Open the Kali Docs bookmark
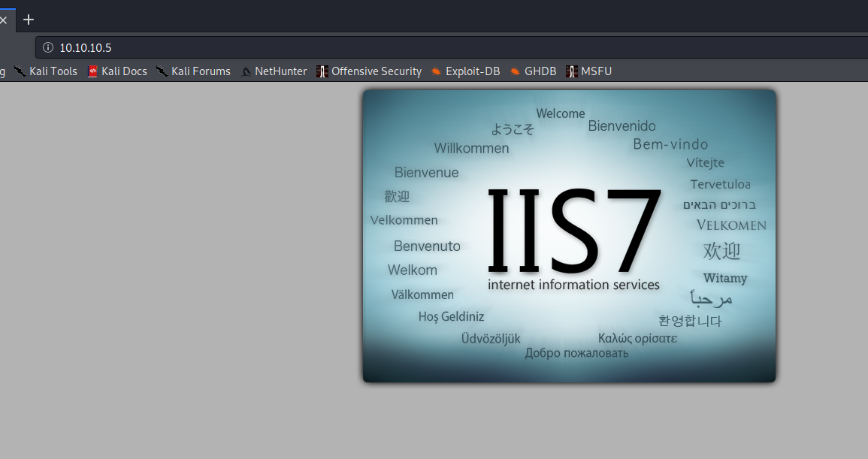The width and height of the screenshot is (868, 459). pyautogui.click(x=117, y=71)
